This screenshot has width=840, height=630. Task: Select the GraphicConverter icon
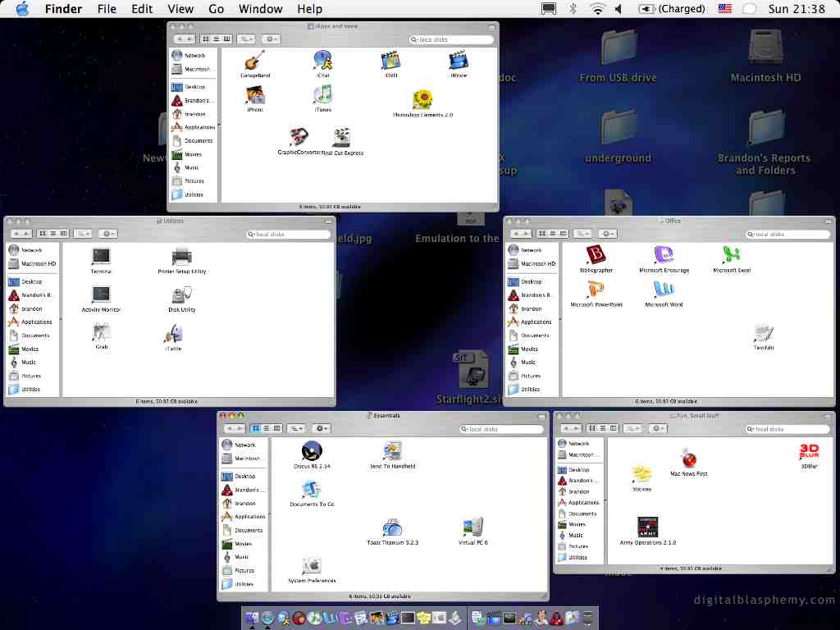point(299,137)
